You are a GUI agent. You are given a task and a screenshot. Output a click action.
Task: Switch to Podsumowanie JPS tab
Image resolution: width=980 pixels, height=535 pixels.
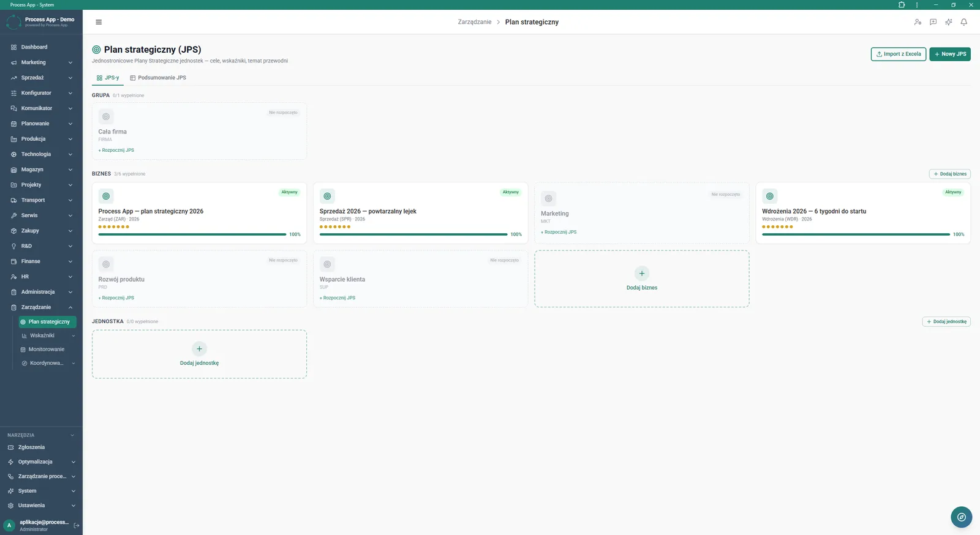(x=158, y=78)
